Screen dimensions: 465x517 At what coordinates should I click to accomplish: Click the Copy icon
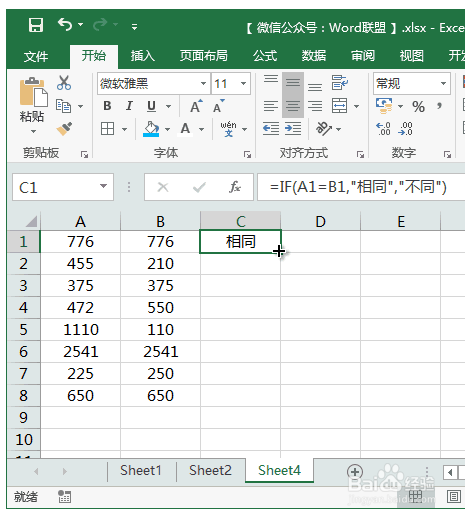[x=63, y=106]
